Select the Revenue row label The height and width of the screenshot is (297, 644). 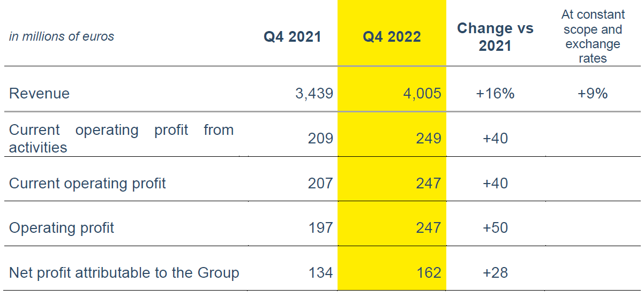[40, 94]
